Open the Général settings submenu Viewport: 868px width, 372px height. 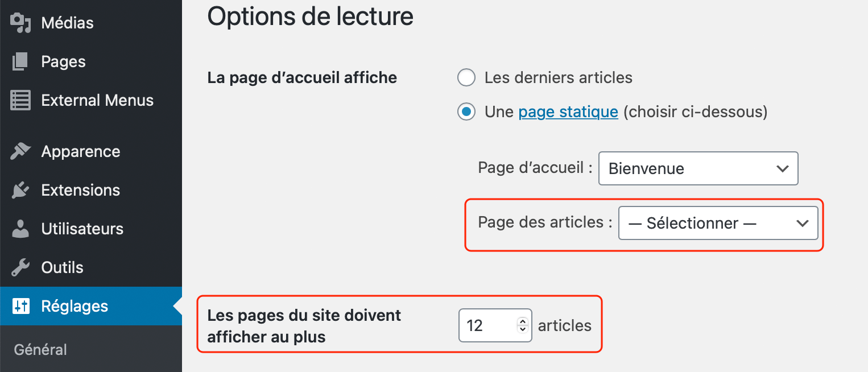coord(40,349)
